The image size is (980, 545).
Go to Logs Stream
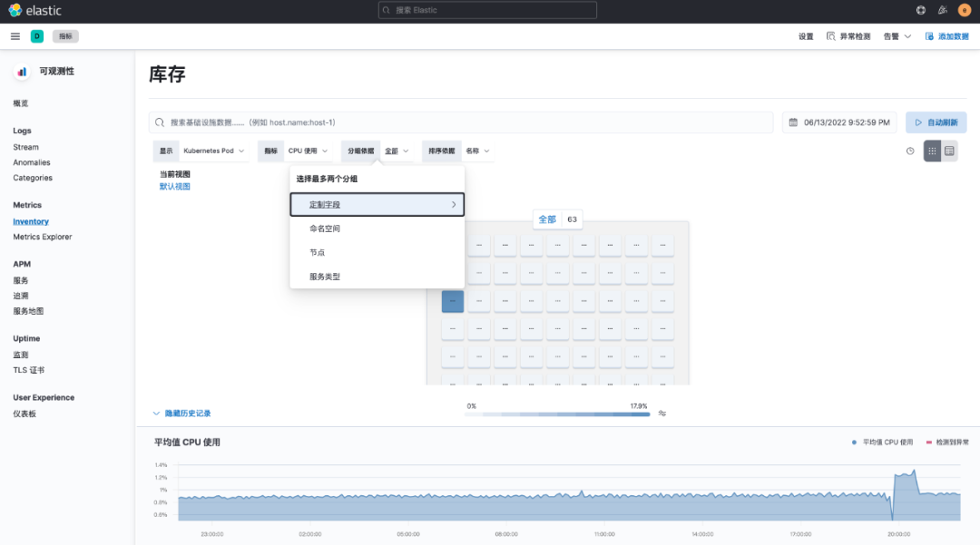(x=25, y=147)
